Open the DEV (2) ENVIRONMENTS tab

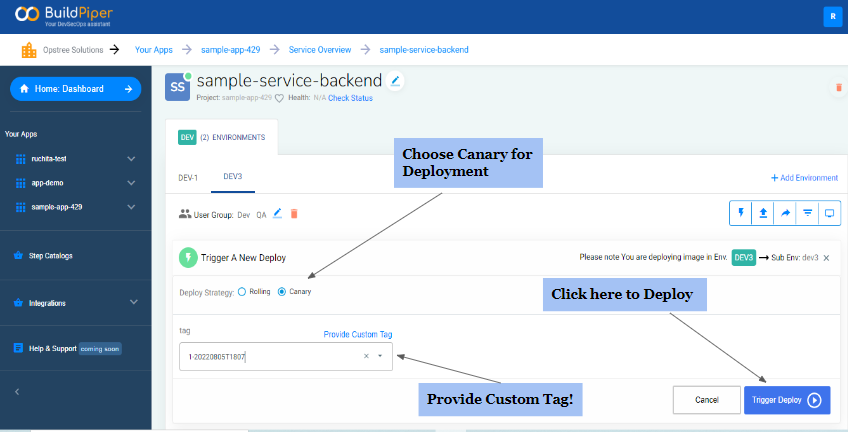[x=222, y=137]
